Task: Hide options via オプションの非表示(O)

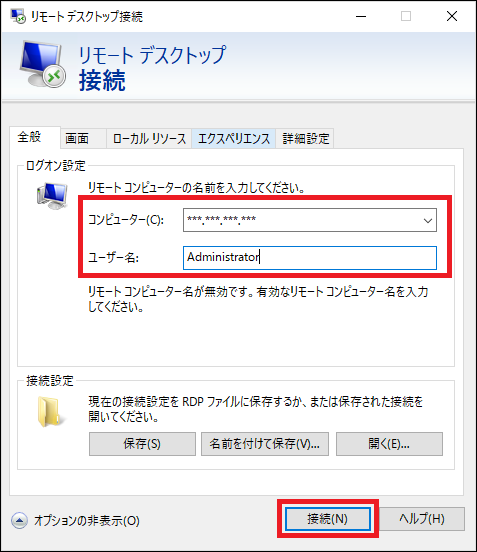Action: pyautogui.click(x=87, y=520)
